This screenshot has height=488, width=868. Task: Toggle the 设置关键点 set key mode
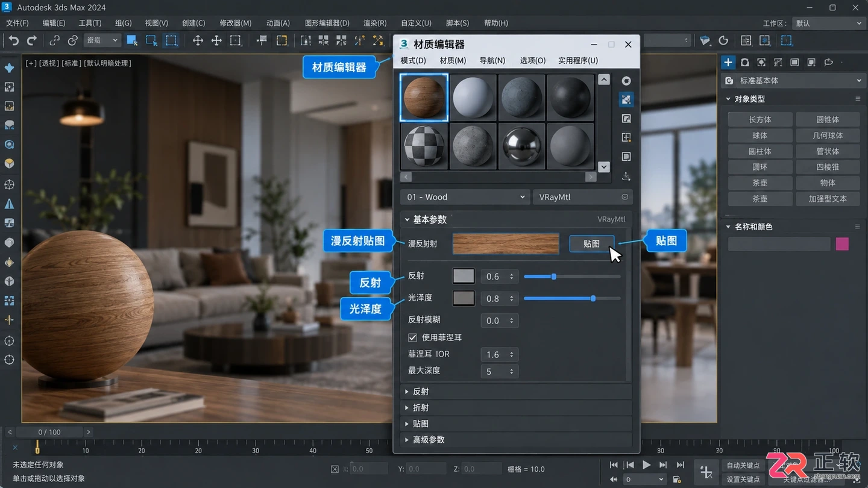tap(743, 480)
